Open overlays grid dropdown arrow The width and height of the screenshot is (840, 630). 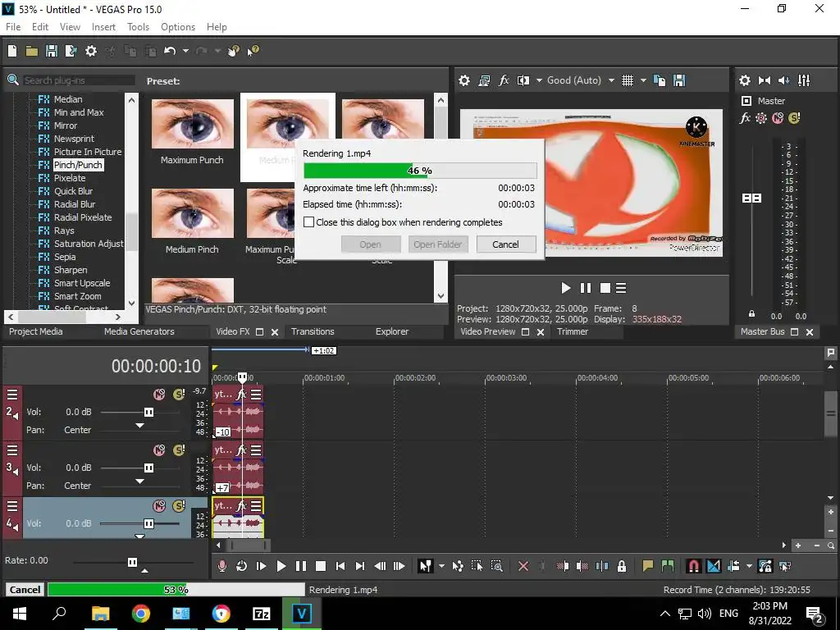[x=643, y=80]
